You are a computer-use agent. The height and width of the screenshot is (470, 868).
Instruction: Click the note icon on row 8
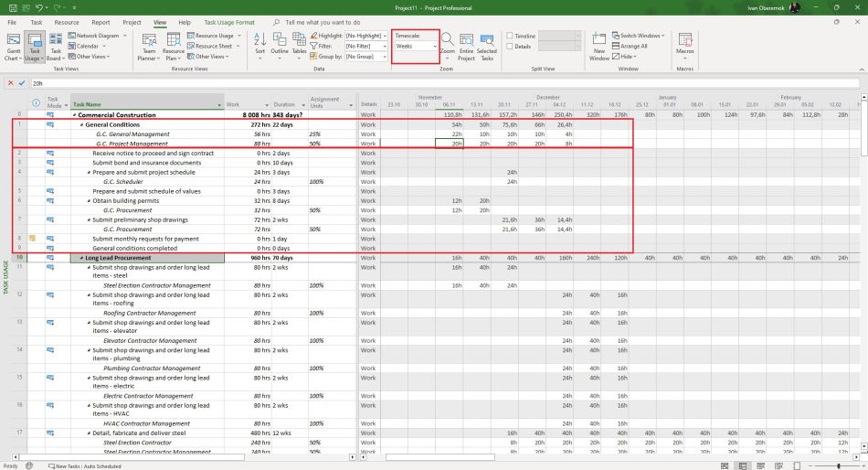coord(32,239)
